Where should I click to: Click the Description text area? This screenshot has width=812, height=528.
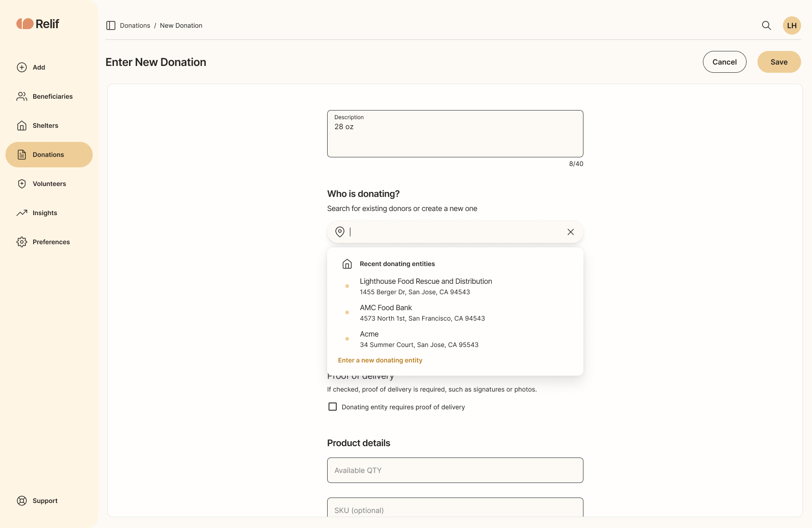(x=455, y=134)
